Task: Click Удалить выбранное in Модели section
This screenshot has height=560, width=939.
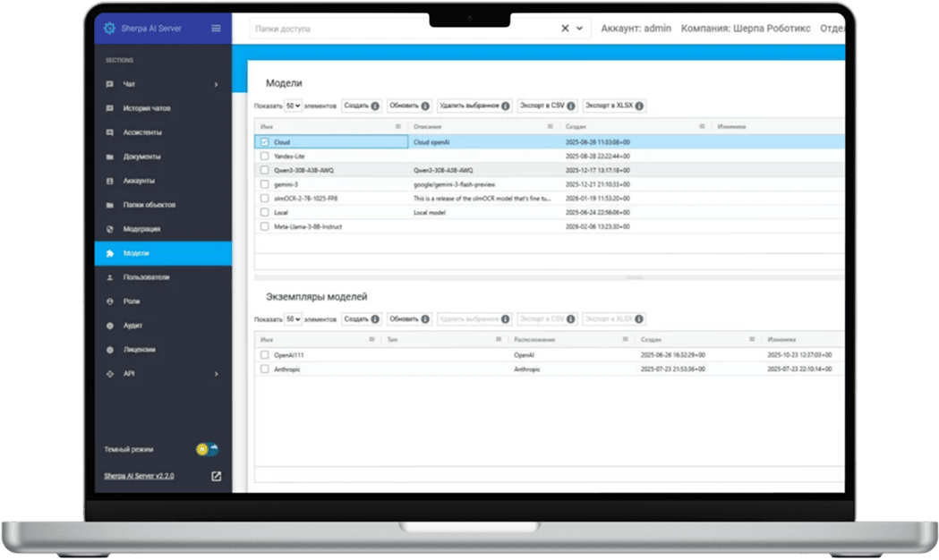Action: point(474,106)
